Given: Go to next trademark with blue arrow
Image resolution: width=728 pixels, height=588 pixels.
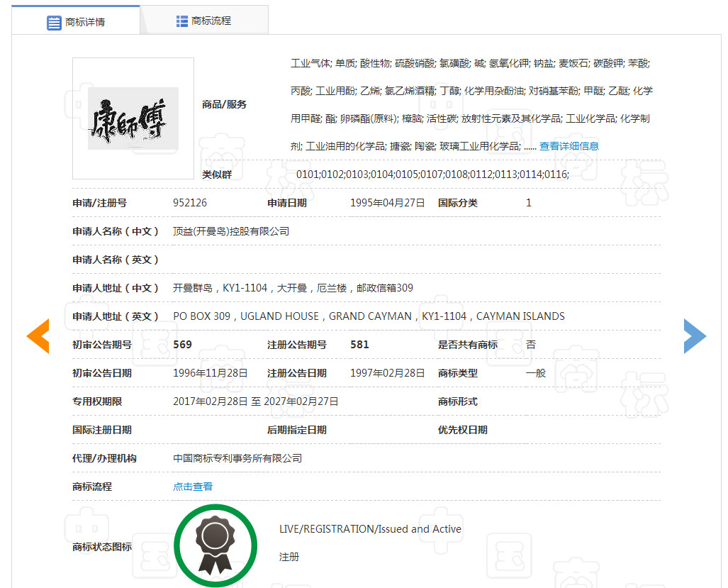Looking at the screenshot, I should tap(695, 336).
